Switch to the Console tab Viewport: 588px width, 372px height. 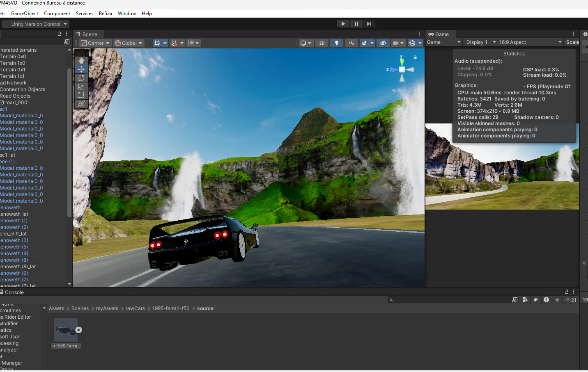[14, 292]
